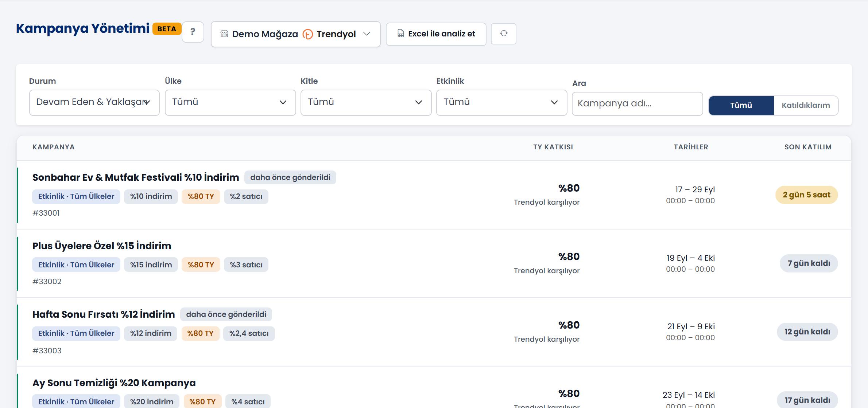868x408 pixels.
Task: Click the %2 satıcı tag
Action: (x=246, y=196)
